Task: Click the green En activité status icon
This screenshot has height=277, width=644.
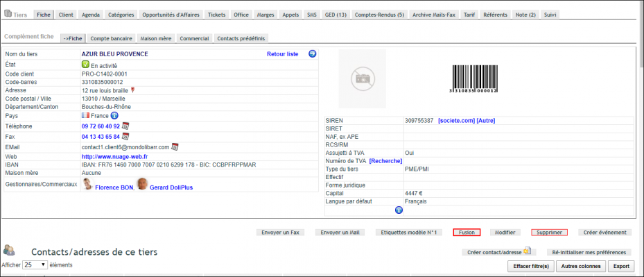Action: (85, 64)
